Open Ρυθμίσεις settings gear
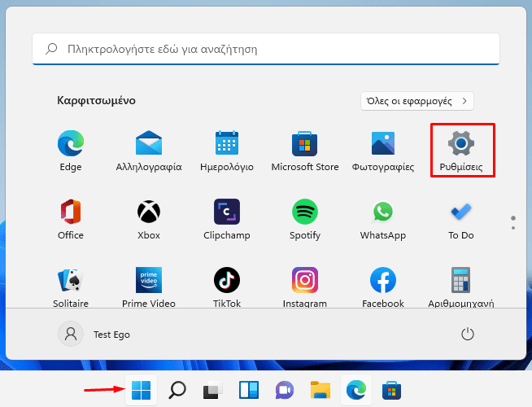Screen dimensions: 532x407 460,151
